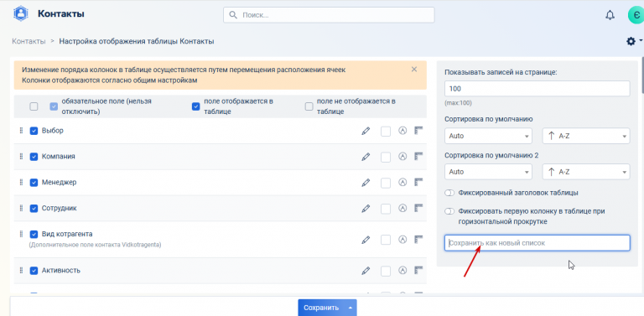Go to Контакты breadcrumb link
The height and width of the screenshot is (316, 644).
pos(29,41)
